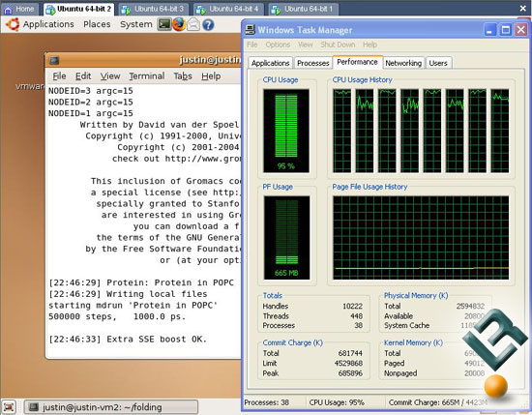Open the Places menu in Ubuntu
Screen dimensions: 532x415
[97, 24]
